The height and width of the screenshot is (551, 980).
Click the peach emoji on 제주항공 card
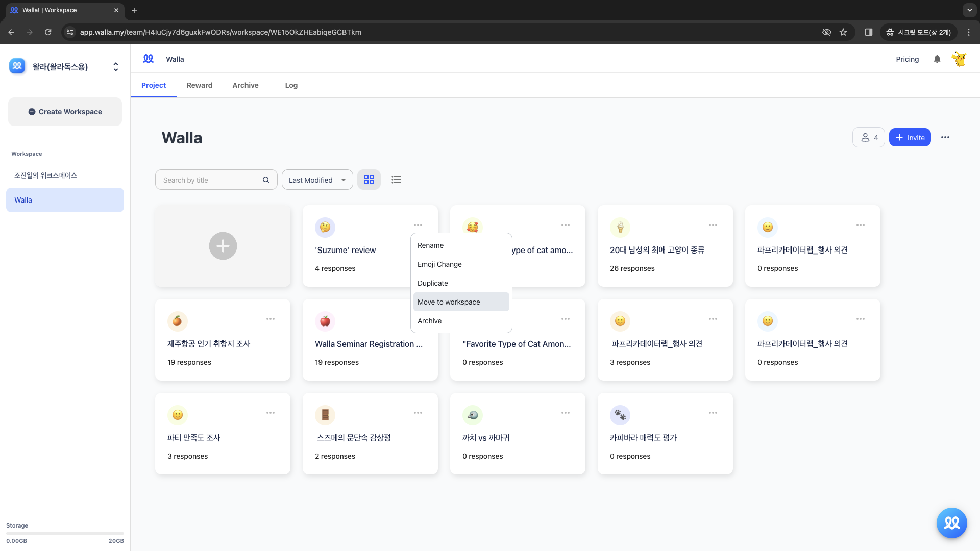coord(178,321)
